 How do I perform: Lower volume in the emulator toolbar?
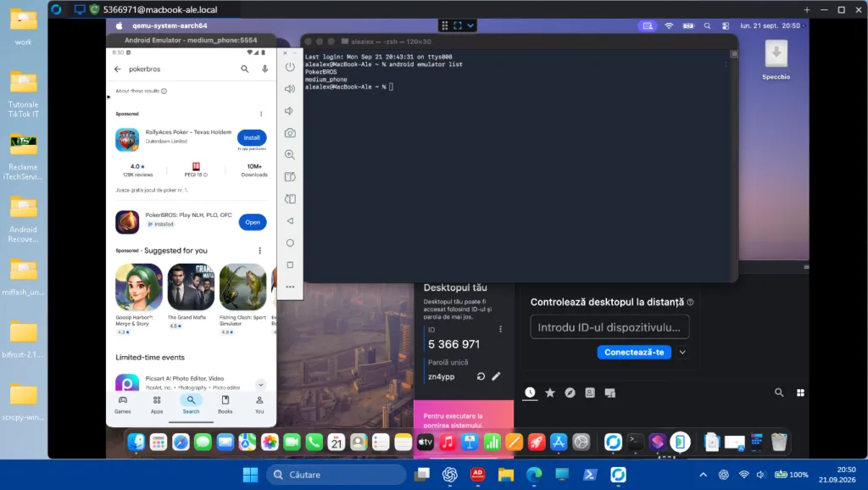coord(289,111)
